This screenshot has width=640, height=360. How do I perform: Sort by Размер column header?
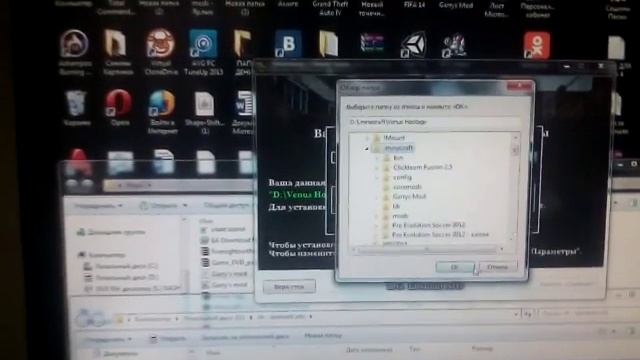[482, 349]
